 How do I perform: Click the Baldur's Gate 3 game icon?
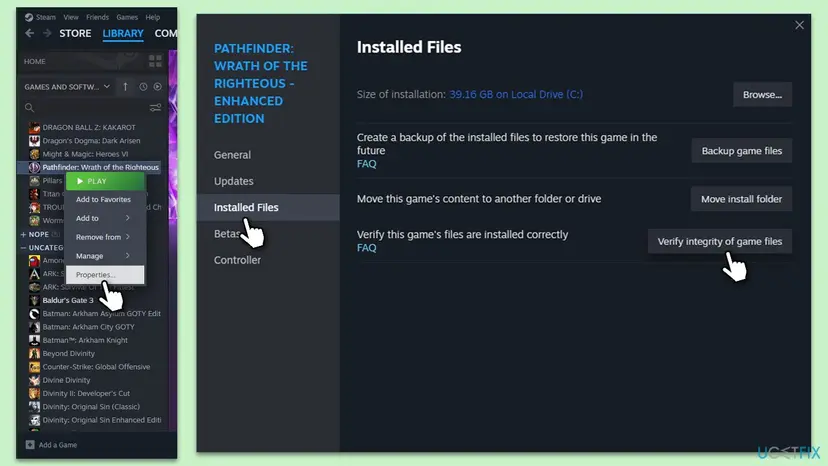tap(34, 300)
